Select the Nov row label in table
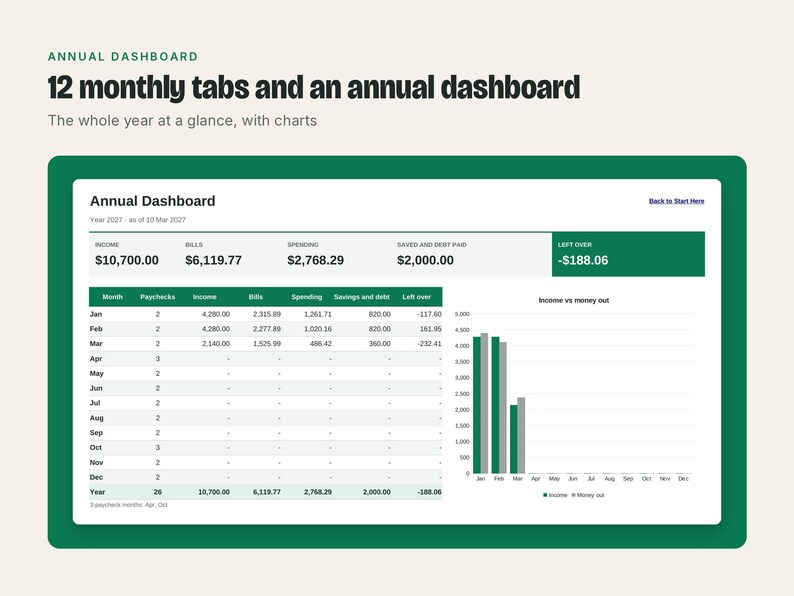The width and height of the screenshot is (794, 596). click(96, 462)
